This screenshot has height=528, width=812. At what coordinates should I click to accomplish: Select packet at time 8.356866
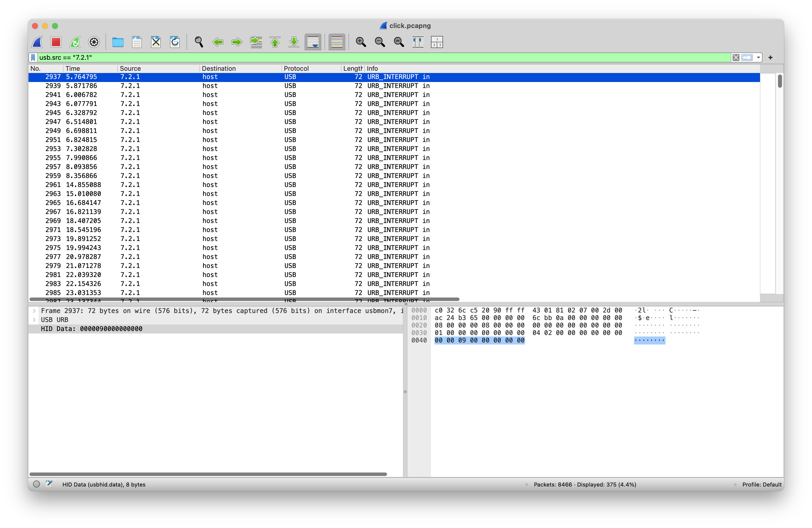pyautogui.click(x=394, y=176)
